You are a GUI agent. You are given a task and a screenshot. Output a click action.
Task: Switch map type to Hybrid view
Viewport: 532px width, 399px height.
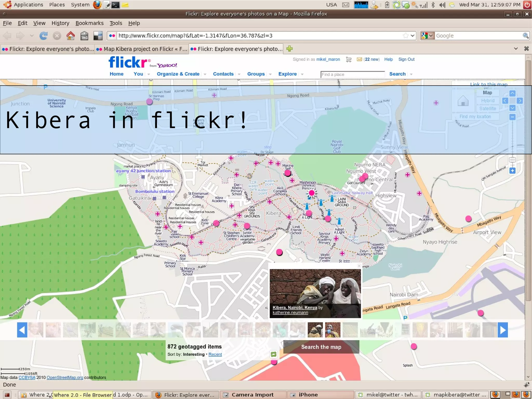coord(487,101)
